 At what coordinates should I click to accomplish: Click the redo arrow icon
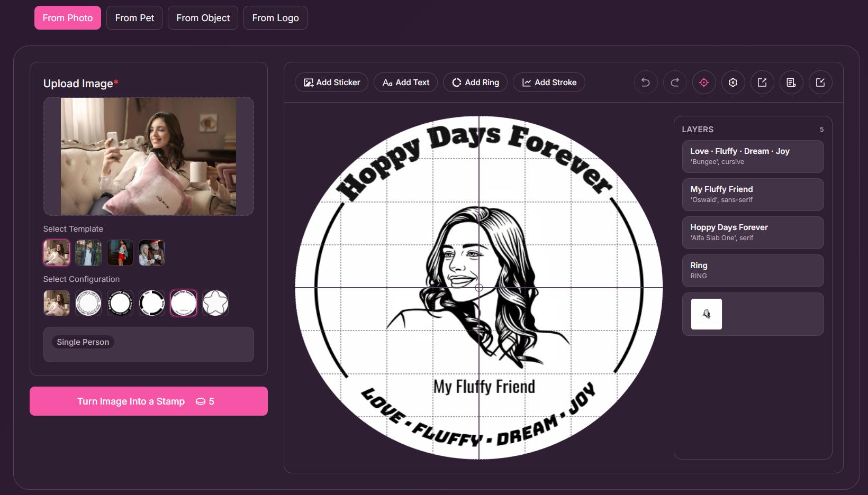[x=674, y=82]
